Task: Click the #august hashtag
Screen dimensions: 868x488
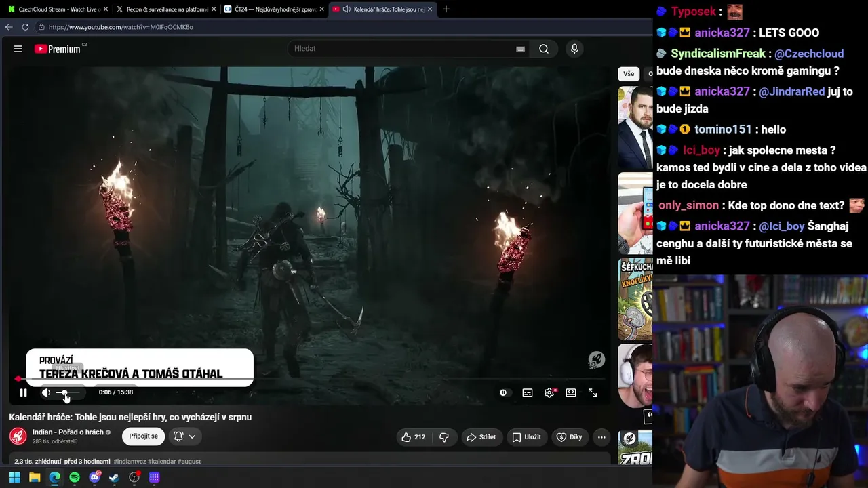Action: [x=189, y=462]
